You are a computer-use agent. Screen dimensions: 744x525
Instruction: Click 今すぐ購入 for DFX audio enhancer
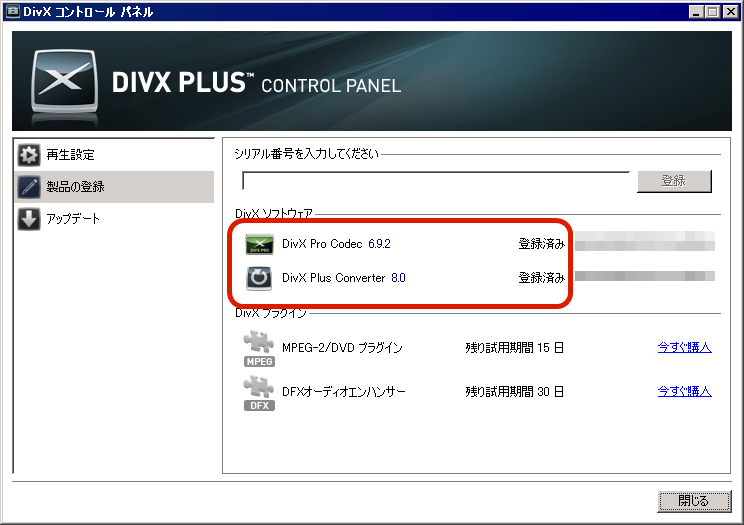pos(684,392)
